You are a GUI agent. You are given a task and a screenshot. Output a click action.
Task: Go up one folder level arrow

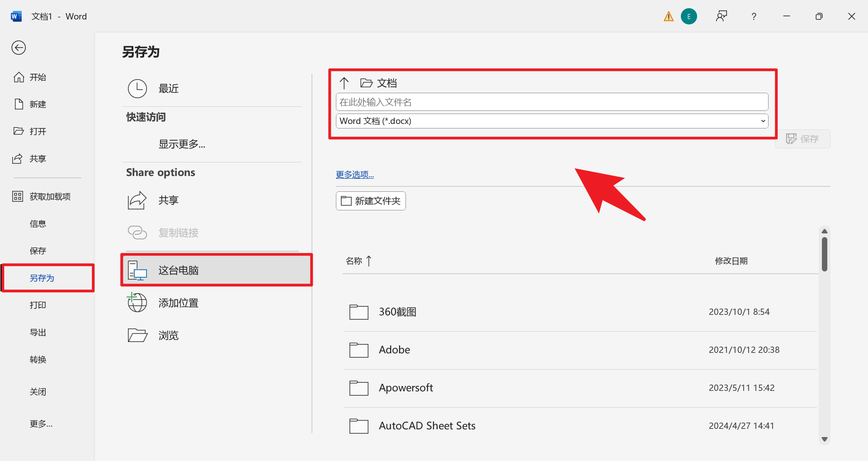pyautogui.click(x=344, y=83)
